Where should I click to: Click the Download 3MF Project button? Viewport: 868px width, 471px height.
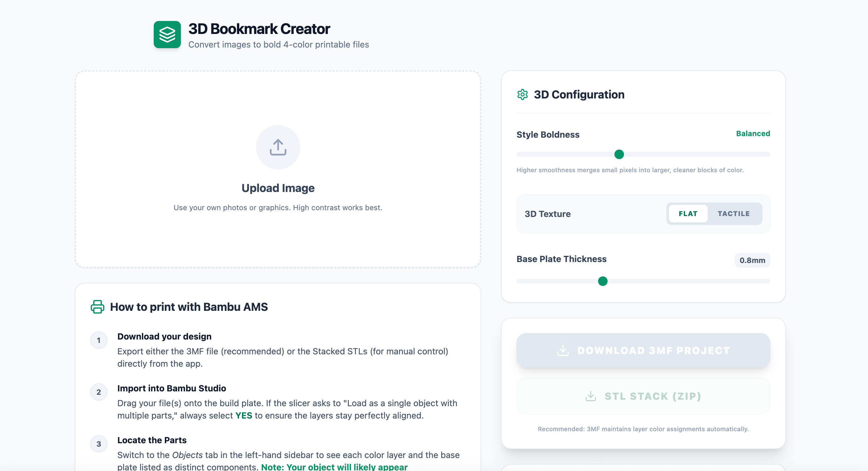(x=643, y=350)
